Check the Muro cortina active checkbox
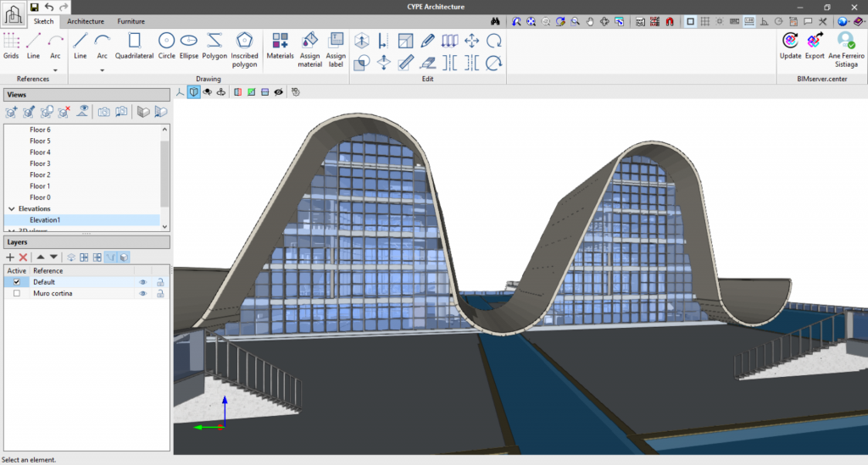 (16, 293)
